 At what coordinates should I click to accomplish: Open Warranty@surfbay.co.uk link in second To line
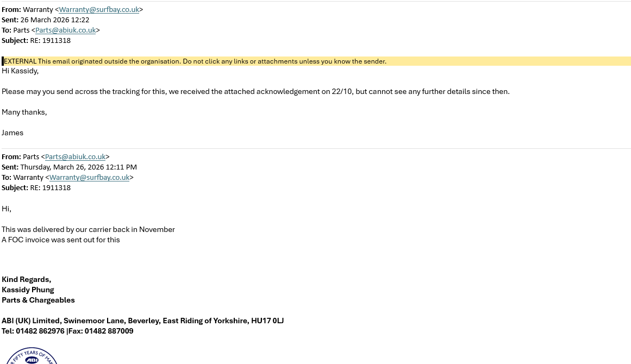(89, 178)
